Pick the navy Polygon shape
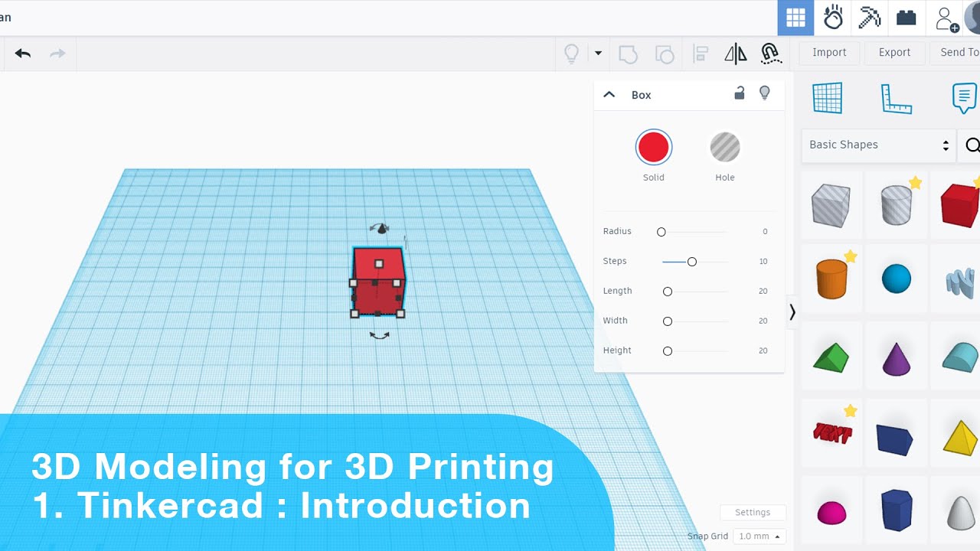 click(x=897, y=510)
